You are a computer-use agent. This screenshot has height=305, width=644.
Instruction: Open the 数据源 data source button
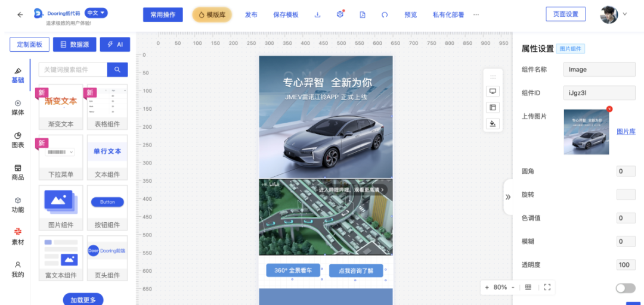click(75, 44)
